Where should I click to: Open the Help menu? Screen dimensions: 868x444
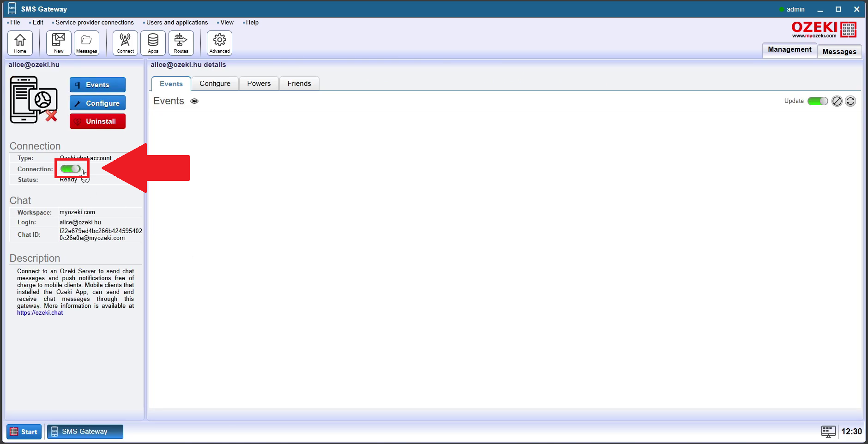point(252,22)
